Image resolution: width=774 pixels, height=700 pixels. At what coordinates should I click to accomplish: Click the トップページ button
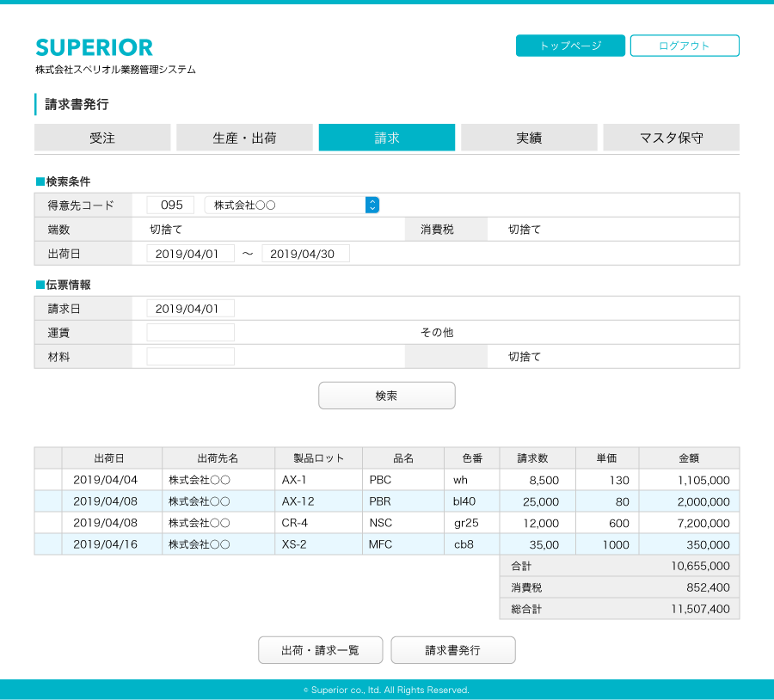coord(570,46)
